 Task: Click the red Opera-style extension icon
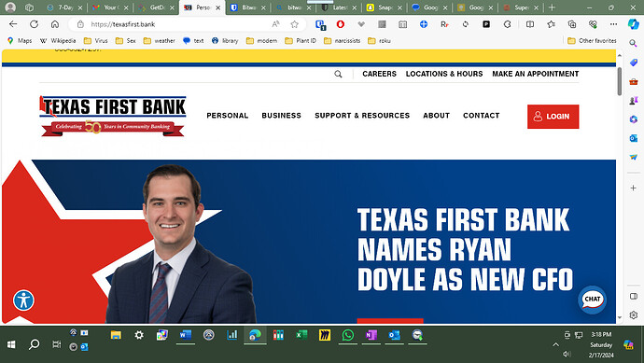click(341, 24)
